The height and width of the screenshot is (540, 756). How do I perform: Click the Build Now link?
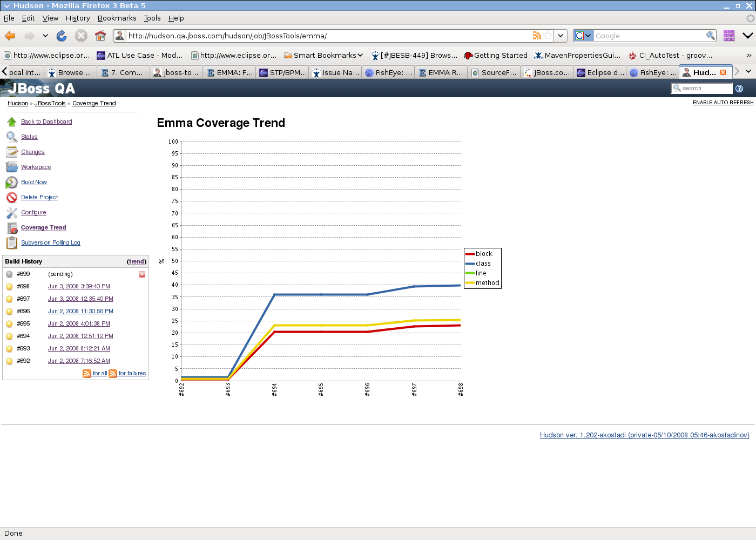34,183
